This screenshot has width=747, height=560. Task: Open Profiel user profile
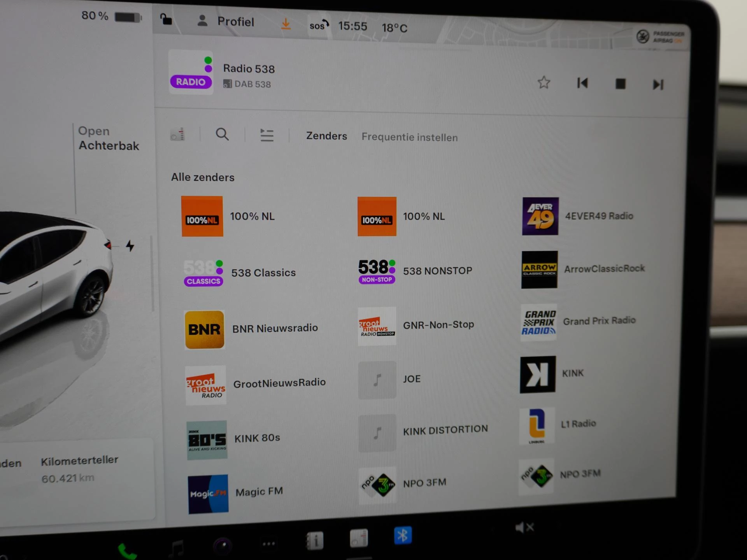coord(226,21)
